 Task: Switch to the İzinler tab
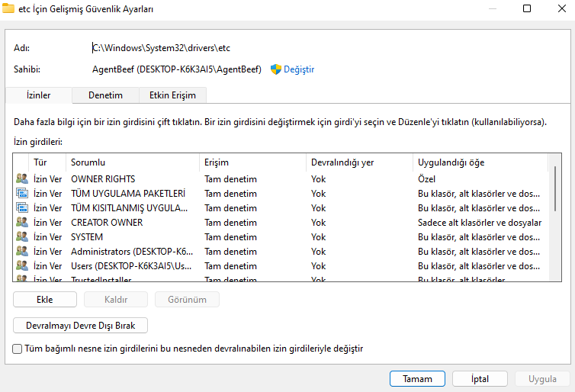pyautogui.click(x=38, y=95)
